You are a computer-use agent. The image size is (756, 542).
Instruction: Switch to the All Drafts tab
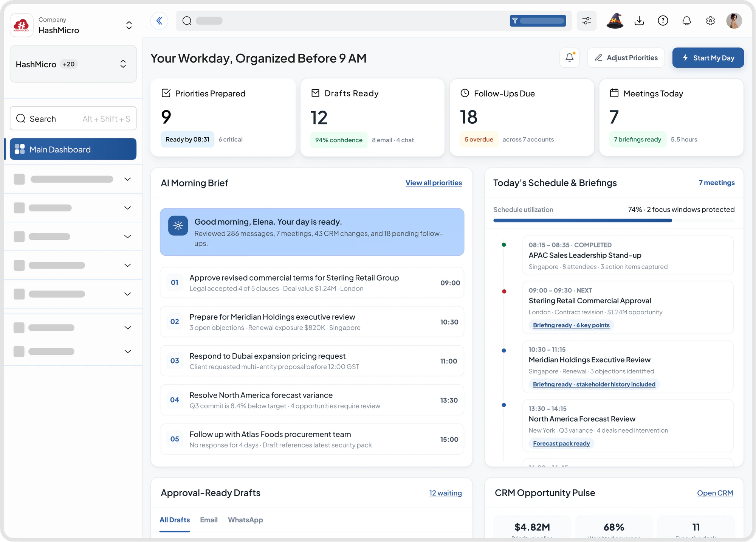coord(175,520)
